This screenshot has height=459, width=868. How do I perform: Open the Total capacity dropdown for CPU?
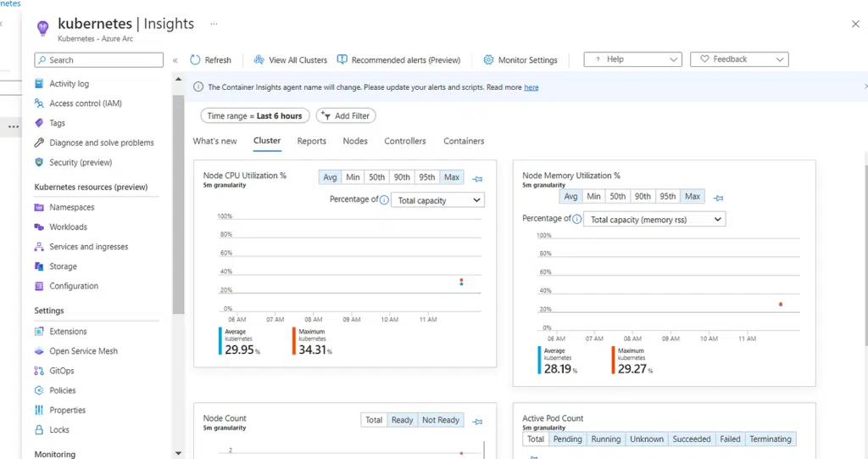coord(437,200)
